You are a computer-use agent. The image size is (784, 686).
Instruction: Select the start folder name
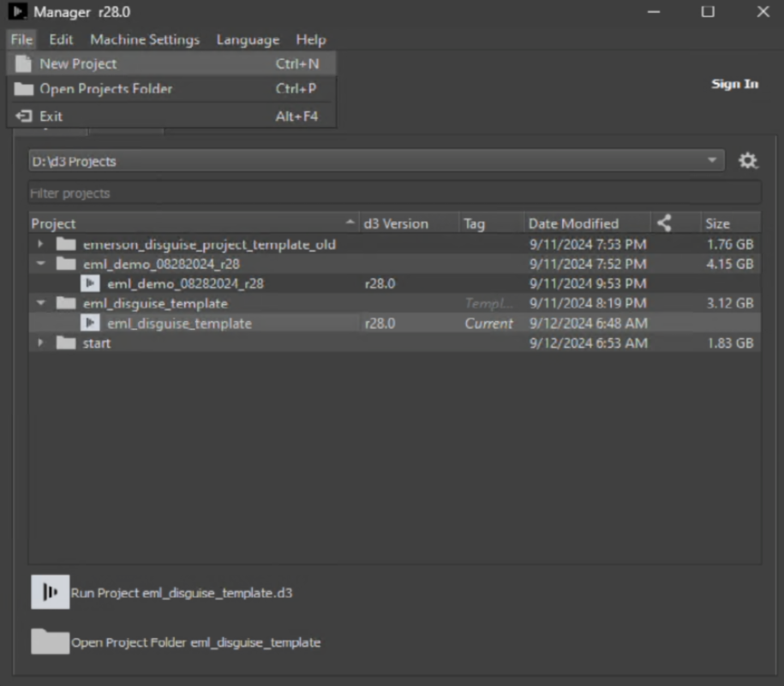97,343
